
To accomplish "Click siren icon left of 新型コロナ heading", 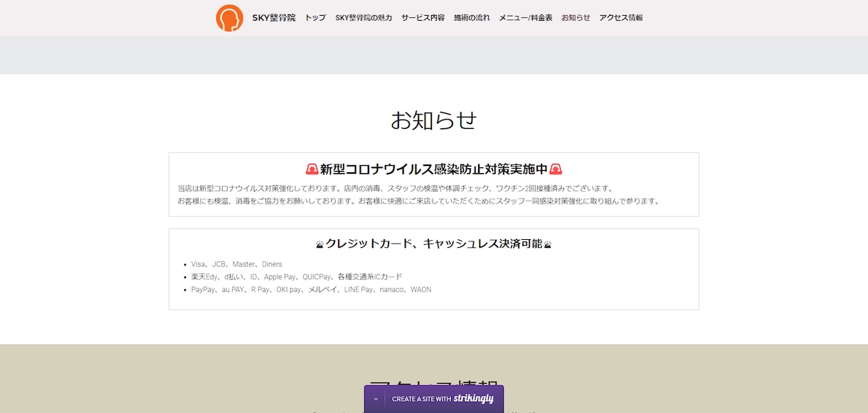I will pos(312,169).
